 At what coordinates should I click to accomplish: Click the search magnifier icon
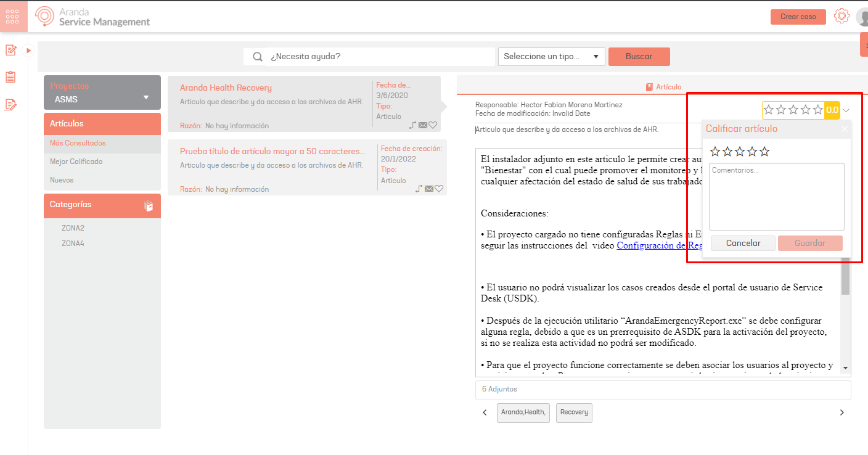pos(258,57)
